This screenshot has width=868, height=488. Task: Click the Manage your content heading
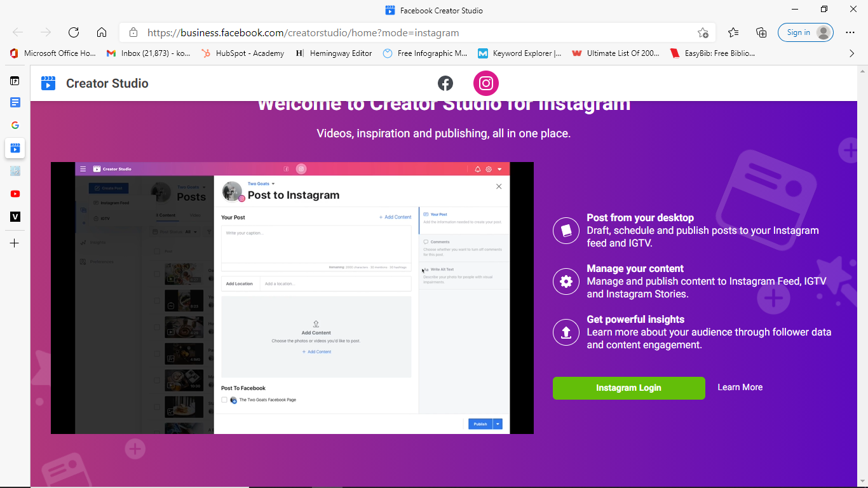coord(635,268)
